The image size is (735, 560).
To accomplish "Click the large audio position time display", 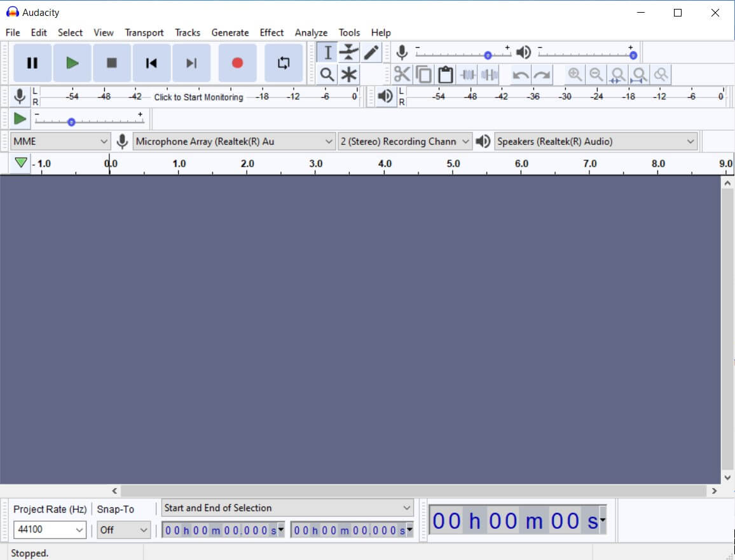I will click(516, 521).
